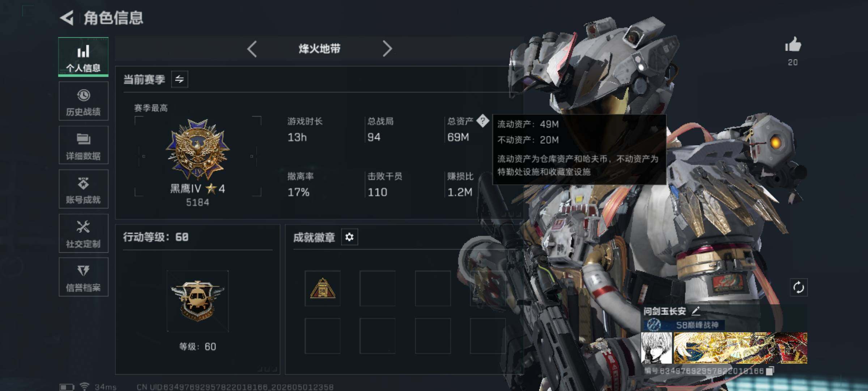Open the 信誉档案 tab
Viewport: 868px width, 391px height.
click(83, 277)
